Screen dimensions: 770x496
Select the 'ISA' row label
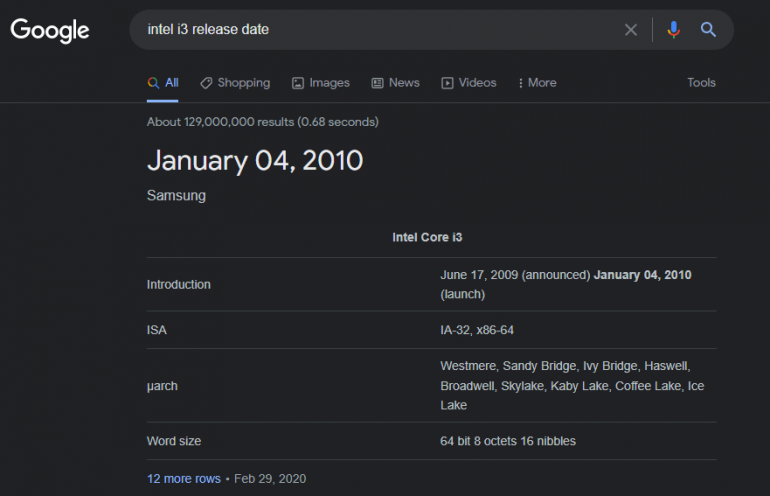(x=157, y=330)
